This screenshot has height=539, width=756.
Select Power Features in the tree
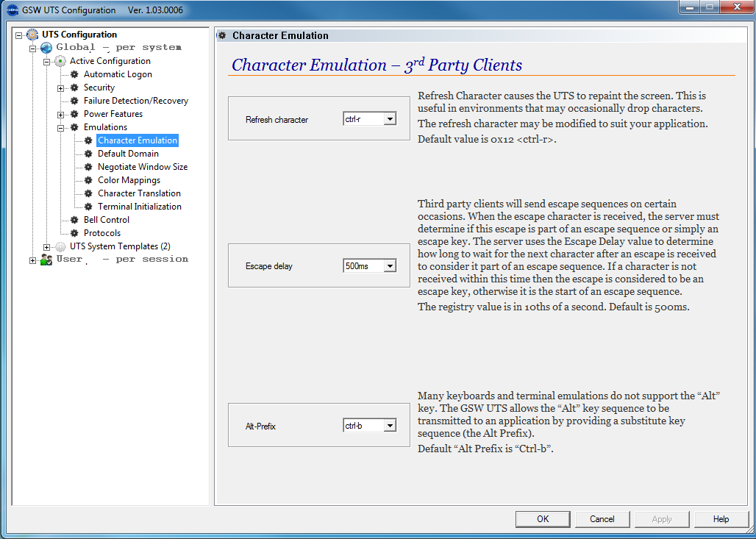[x=113, y=114]
